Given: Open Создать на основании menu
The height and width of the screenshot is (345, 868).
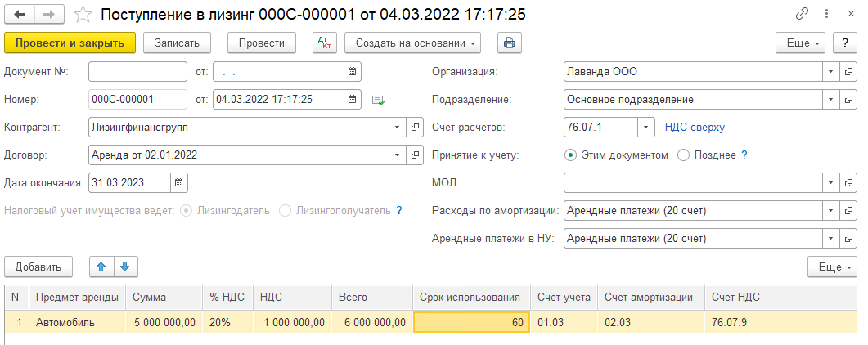Looking at the screenshot, I should click(x=412, y=43).
